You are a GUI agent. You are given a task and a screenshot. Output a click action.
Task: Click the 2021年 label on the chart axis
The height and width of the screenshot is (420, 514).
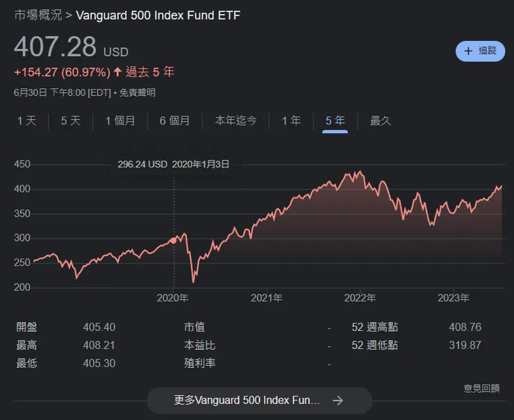pos(267,298)
